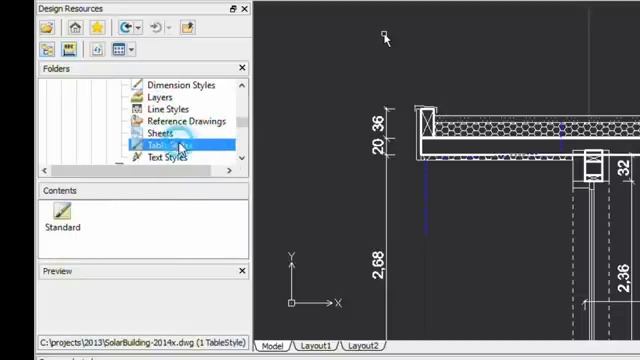This screenshot has height=360, width=640.
Task: Close the Preview pane
Action: coord(242,271)
